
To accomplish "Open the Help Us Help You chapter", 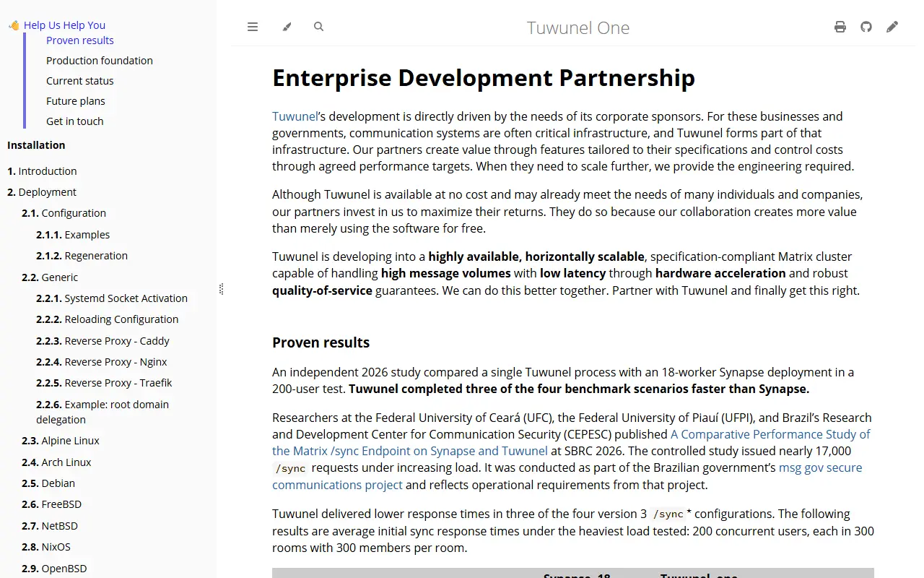I will (57, 25).
